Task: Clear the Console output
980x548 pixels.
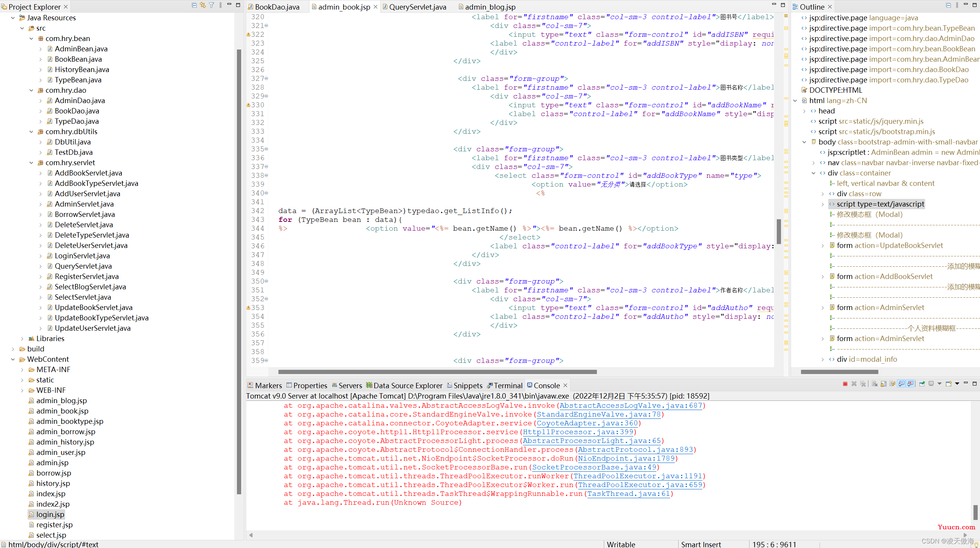Action: [875, 384]
